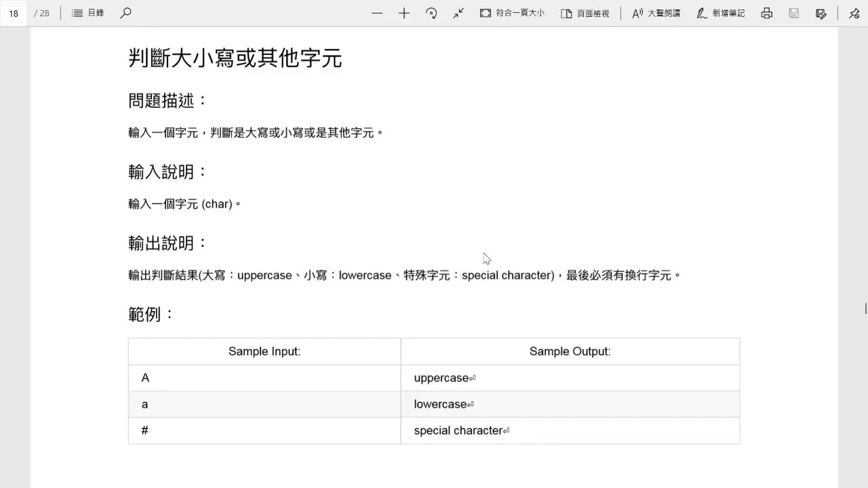Image resolution: width=868 pixels, height=488 pixels.
Task: Click the Save floppy disk icon
Action: point(794,13)
